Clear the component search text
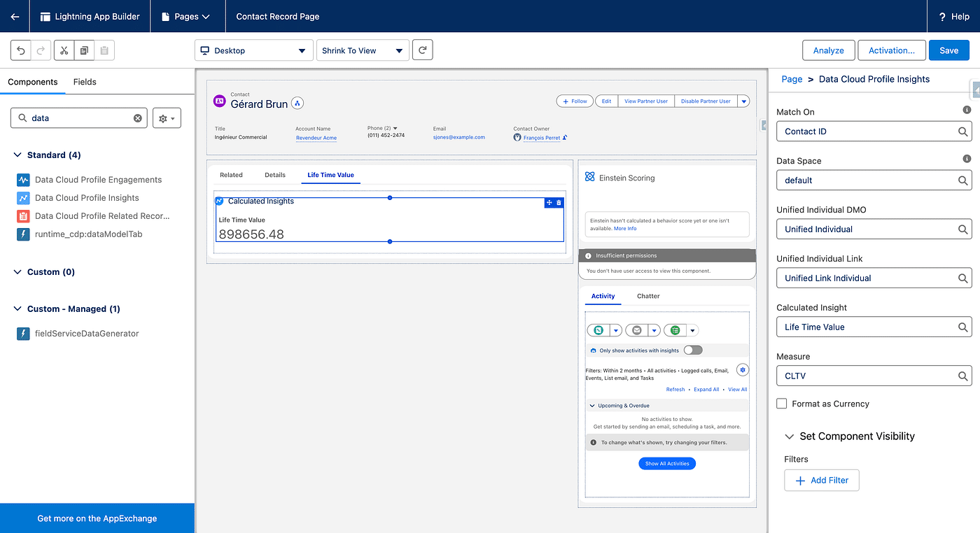Image resolution: width=980 pixels, height=533 pixels. point(138,118)
